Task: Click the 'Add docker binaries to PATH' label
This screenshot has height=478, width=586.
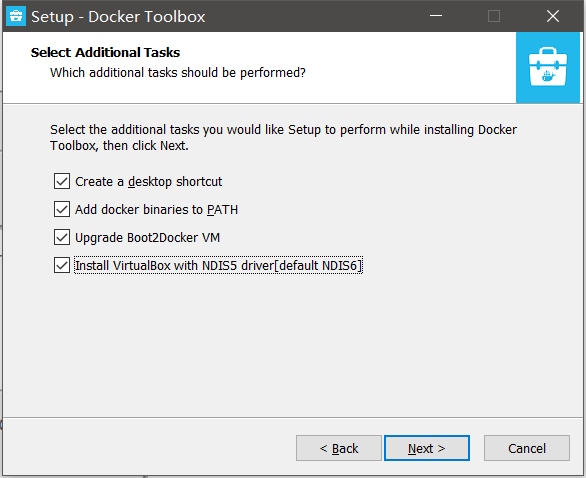Action: pyautogui.click(x=157, y=210)
